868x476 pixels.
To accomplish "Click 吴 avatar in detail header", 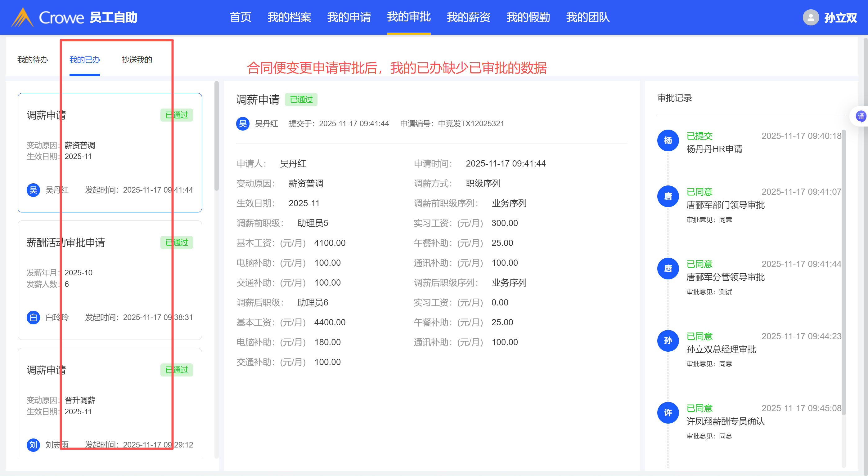I will tap(243, 123).
